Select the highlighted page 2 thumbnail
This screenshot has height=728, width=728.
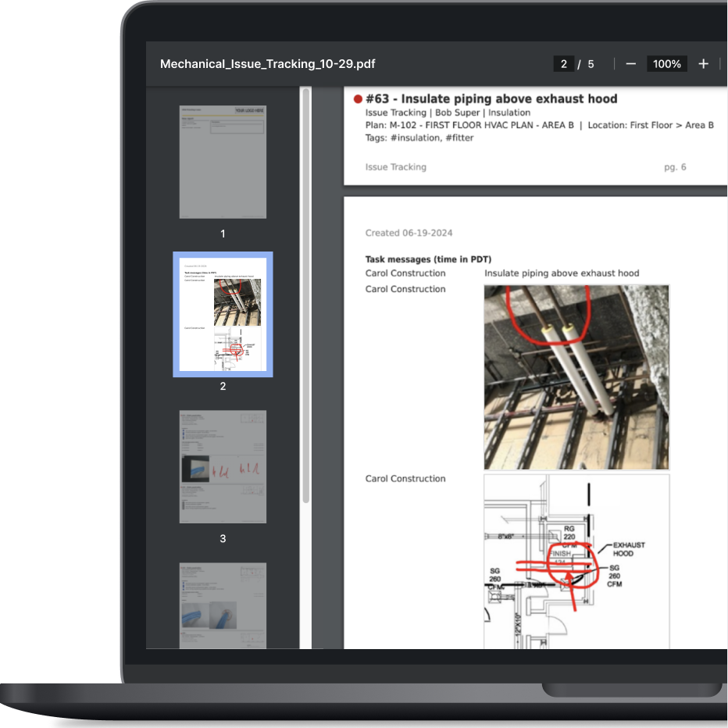coord(223,314)
